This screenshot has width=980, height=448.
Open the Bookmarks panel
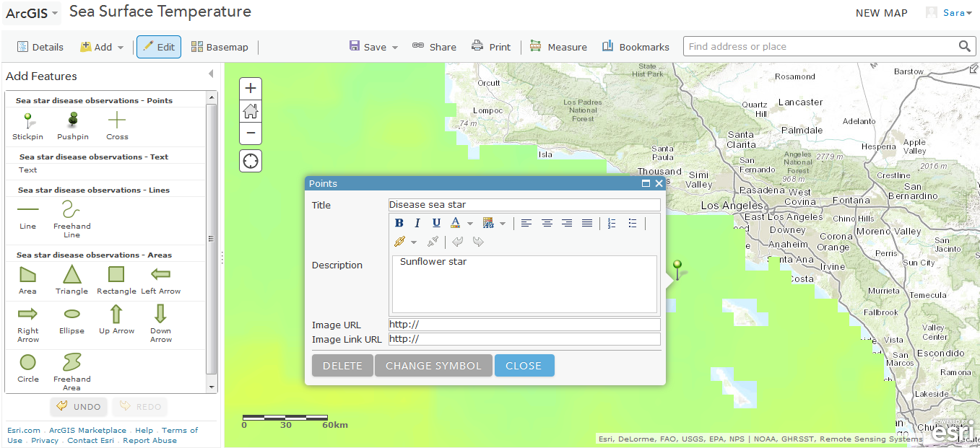[x=635, y=46]
